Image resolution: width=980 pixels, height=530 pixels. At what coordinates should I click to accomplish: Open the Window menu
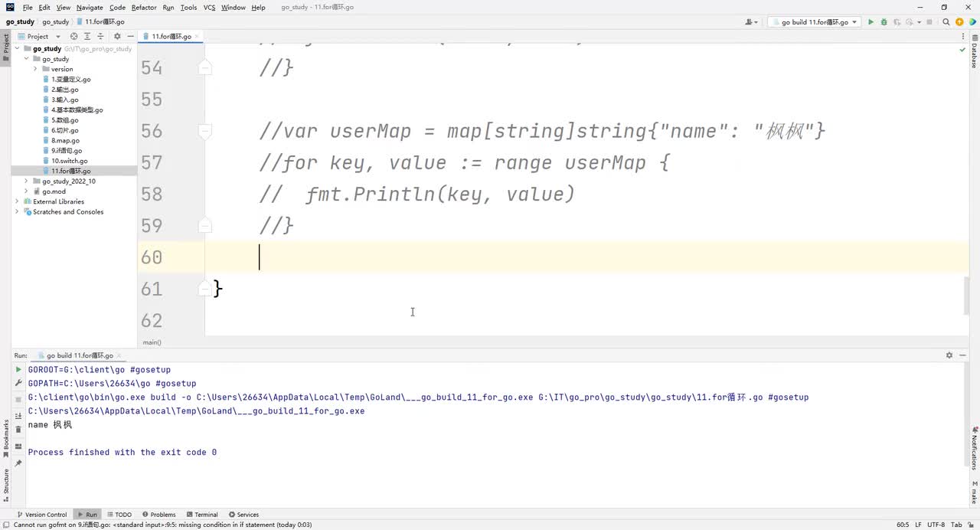(234, 7)
